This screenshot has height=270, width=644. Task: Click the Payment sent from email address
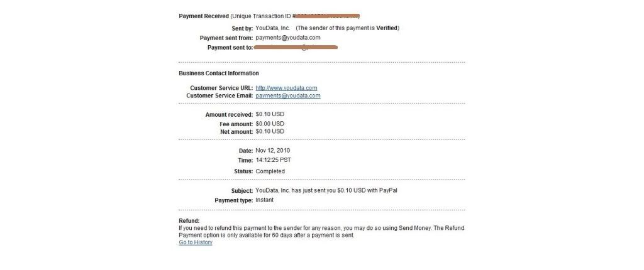pyautogui.click(x=288, y=38)
